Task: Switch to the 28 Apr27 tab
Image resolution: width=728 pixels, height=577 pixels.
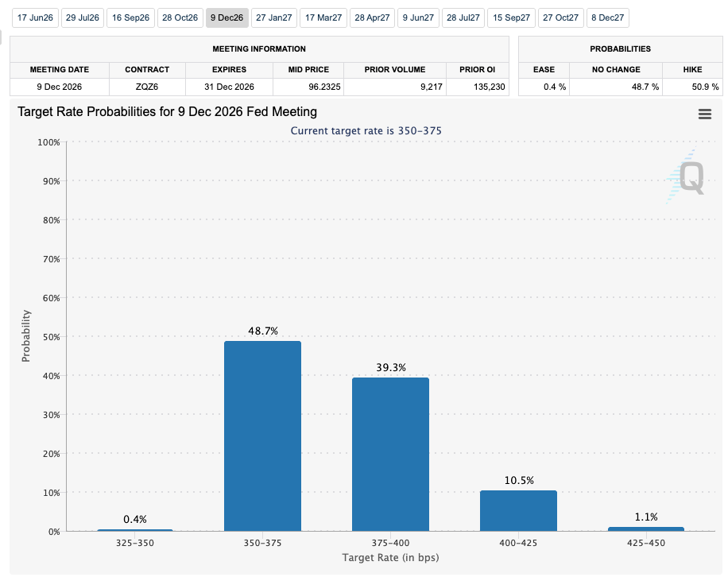Action: 373,17
